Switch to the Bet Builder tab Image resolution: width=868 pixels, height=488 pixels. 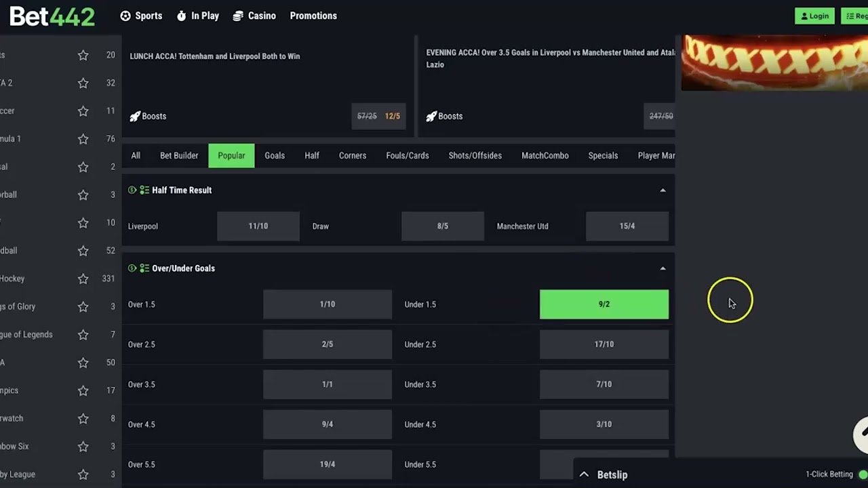pos(179,155)
